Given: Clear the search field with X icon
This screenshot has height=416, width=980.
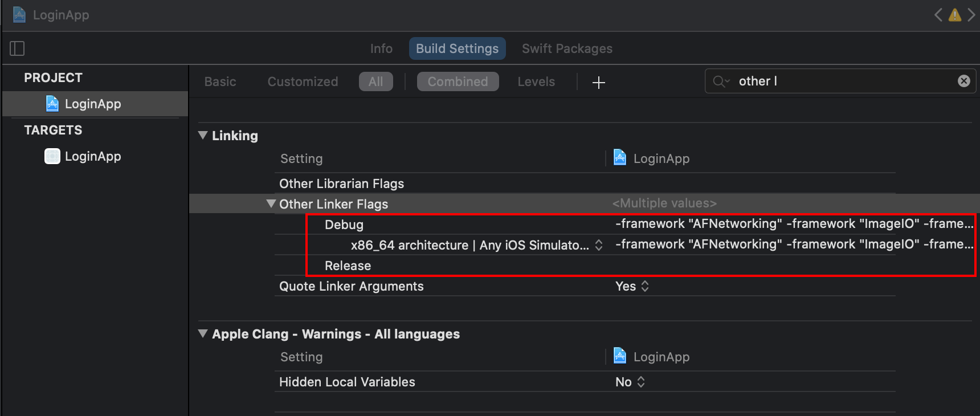Looking at the screenshot, I should pos(963,81).
